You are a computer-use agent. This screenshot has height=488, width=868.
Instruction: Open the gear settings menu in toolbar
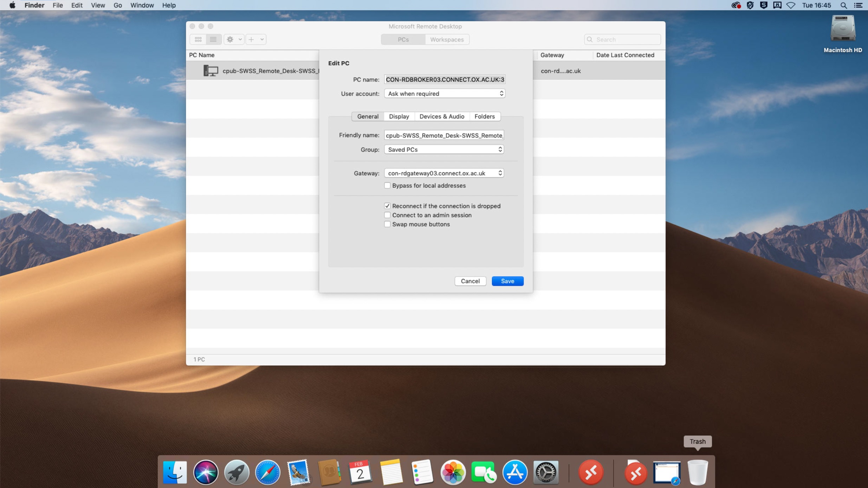234,39
